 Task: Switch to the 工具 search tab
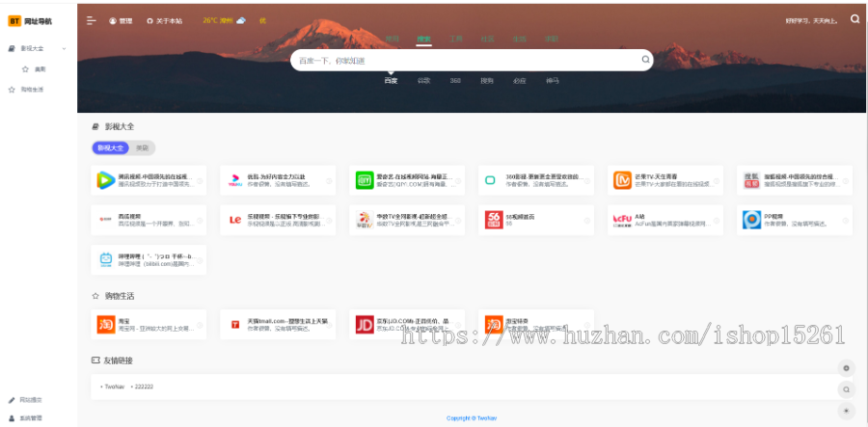pyautogui.click(x=455, y=40)
